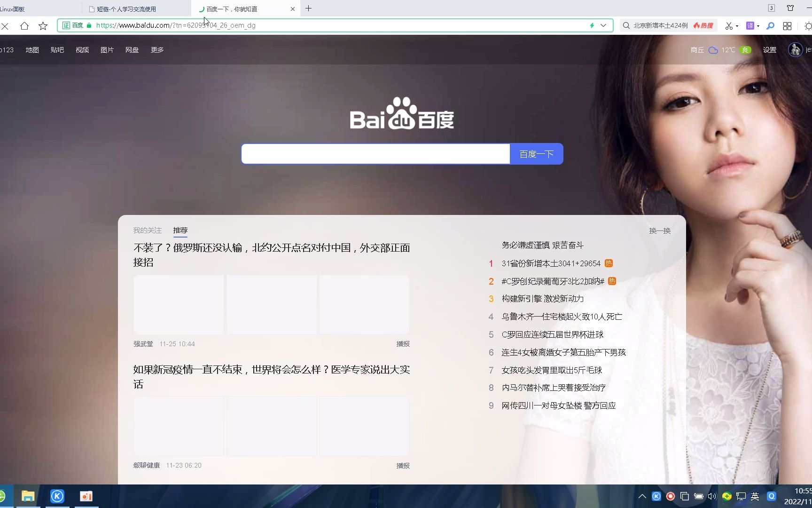
Task: Click the green 百度 site certificate badge
Action: coord(73,25)
